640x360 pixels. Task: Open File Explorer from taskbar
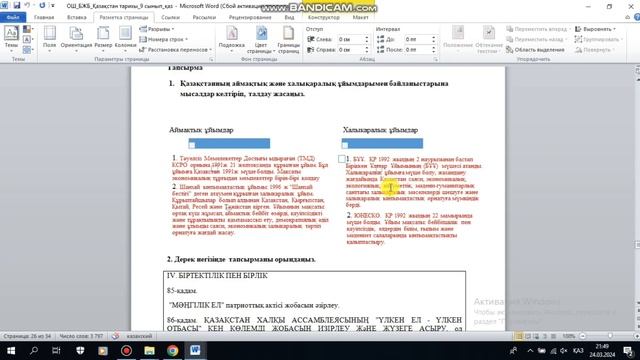tap(149, 351)
